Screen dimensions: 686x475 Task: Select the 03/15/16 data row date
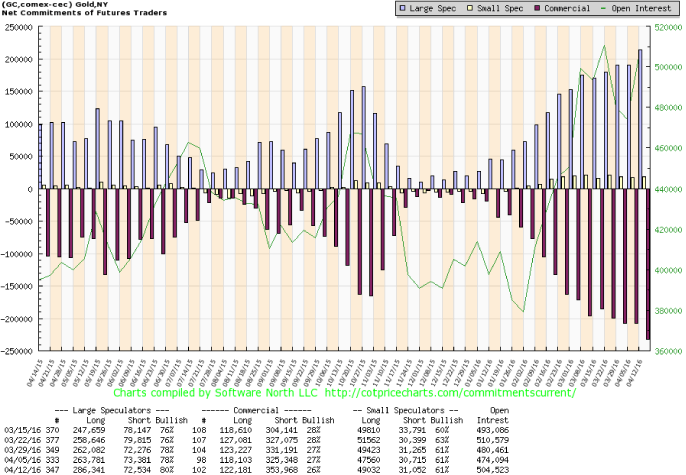point(22,422)
